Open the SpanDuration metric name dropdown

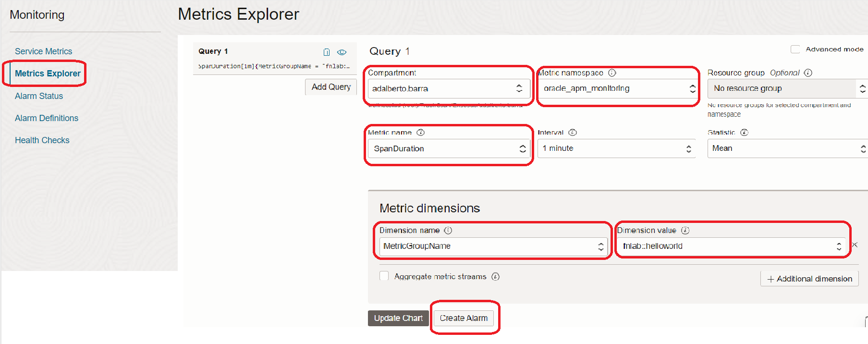pyautogui.click(x=449, y=149)
